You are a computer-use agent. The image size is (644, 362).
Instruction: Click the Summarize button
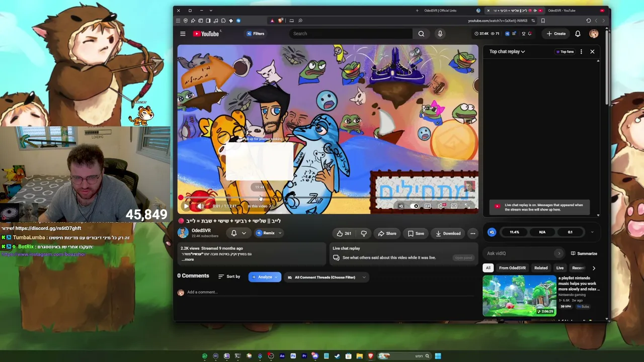click(584, 253)
